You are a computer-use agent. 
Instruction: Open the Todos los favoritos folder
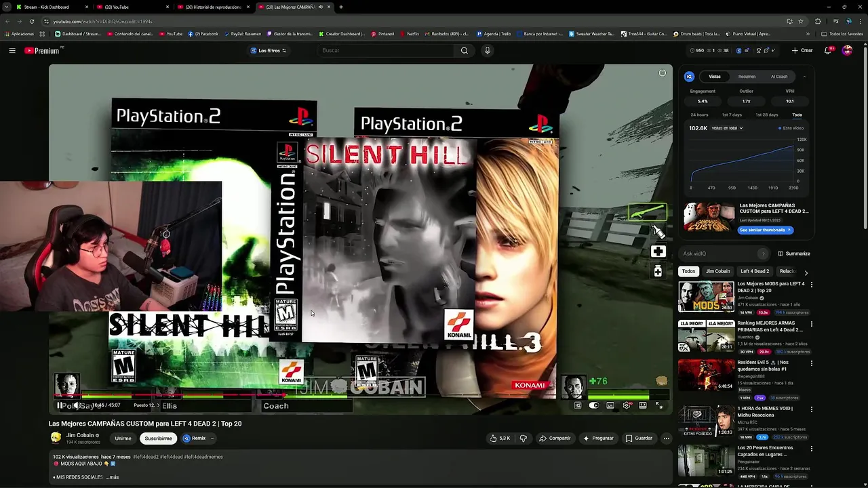[x=842, y=34]
